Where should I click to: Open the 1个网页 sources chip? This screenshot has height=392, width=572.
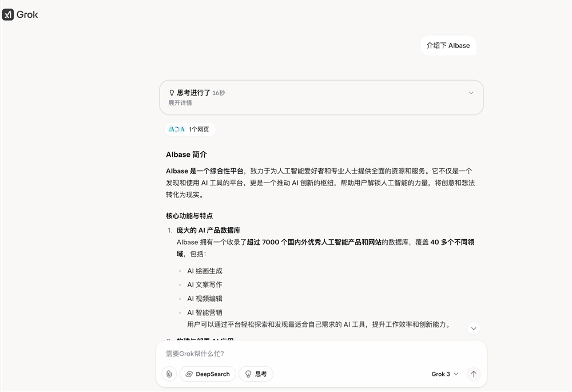point(190,129)
